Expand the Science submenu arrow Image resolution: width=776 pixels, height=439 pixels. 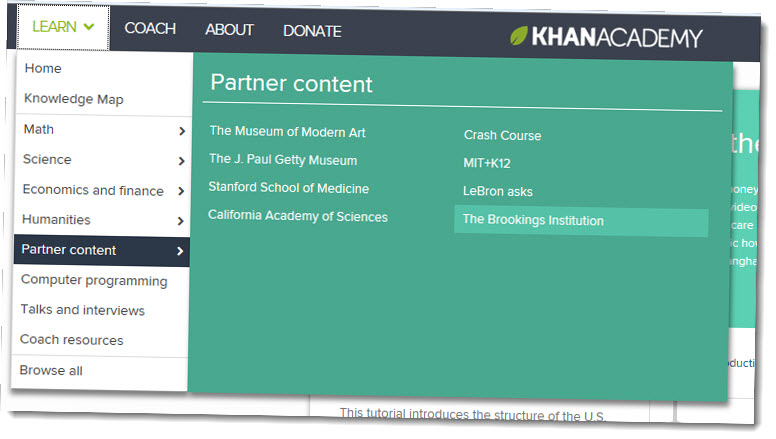pyautogui.click(x=181, y=160)
